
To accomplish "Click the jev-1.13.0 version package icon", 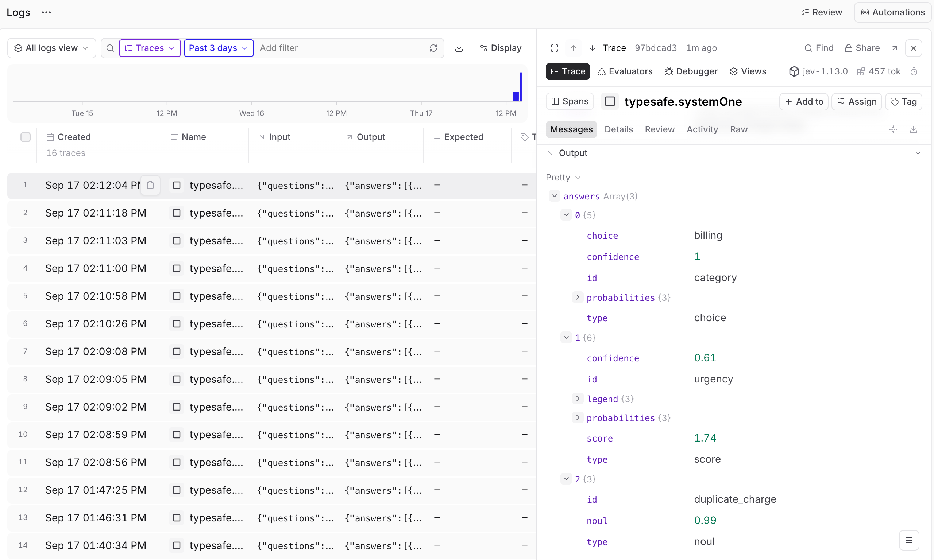I will [794, 71].
